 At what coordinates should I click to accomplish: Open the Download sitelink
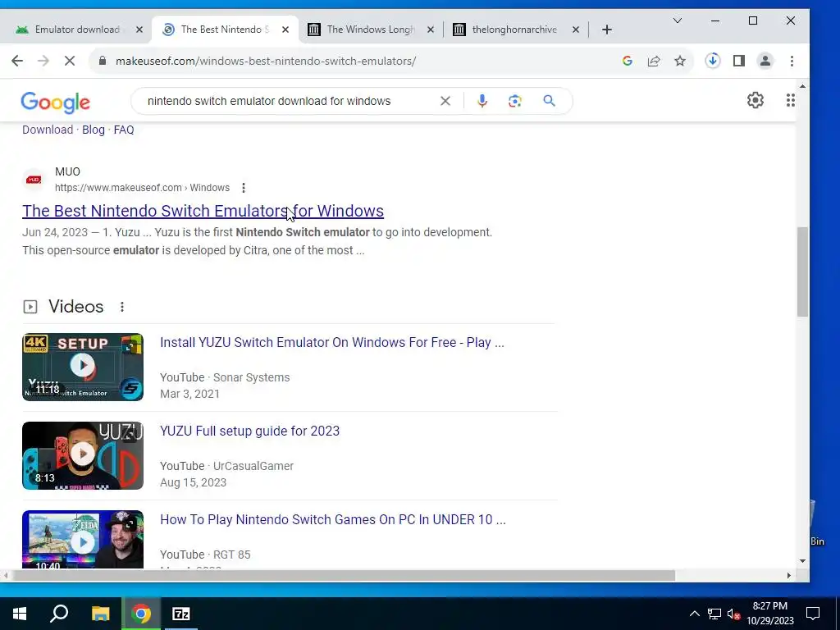click(x=48, y=130)
